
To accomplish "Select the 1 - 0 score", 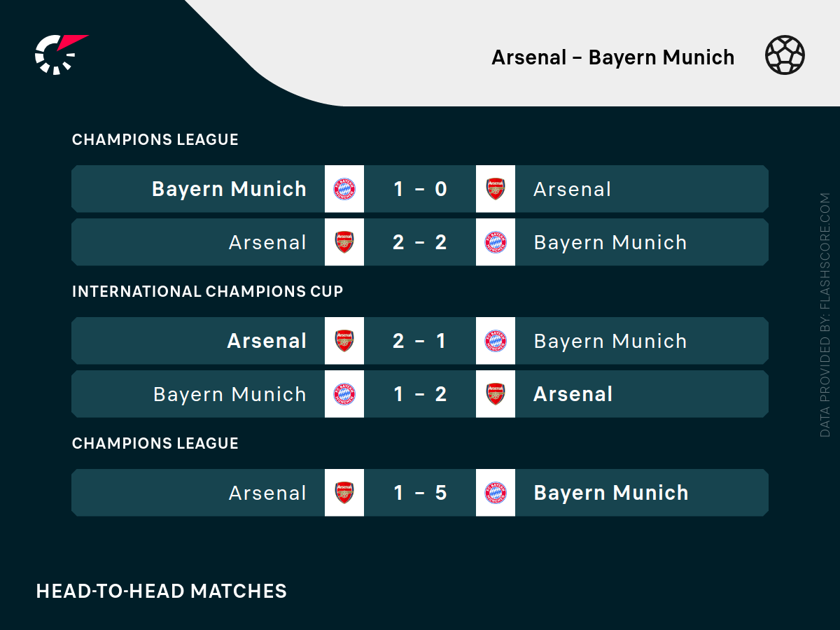I will [x=420, y=189].
